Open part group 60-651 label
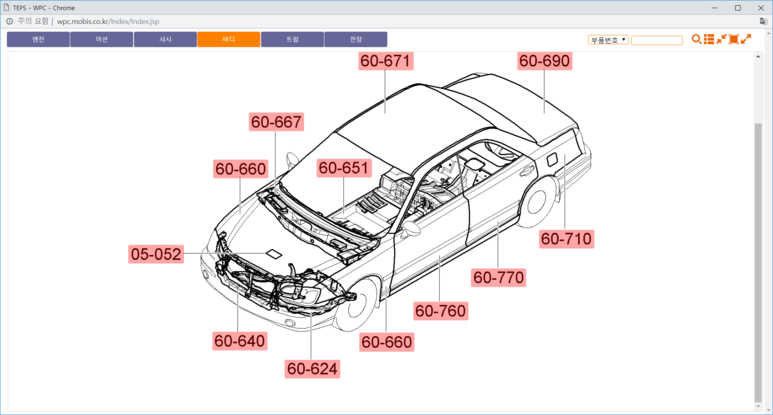The height and width of the screenshot is (415, 773). pyautogui.click(x=344, y=168)
